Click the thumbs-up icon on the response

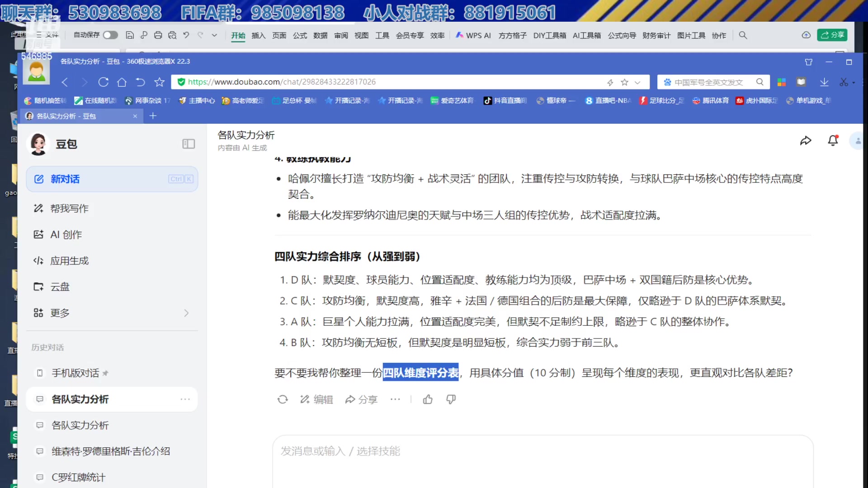[x=428, y=399]
